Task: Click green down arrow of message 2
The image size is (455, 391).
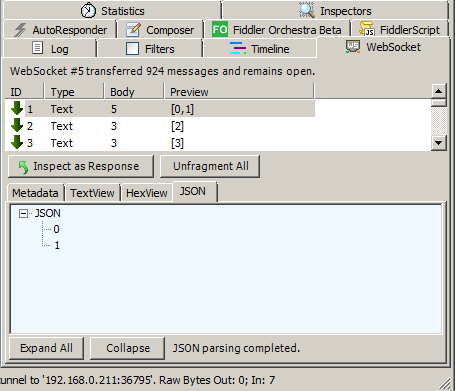Action: pyautogui.click(x=17, y=125)
